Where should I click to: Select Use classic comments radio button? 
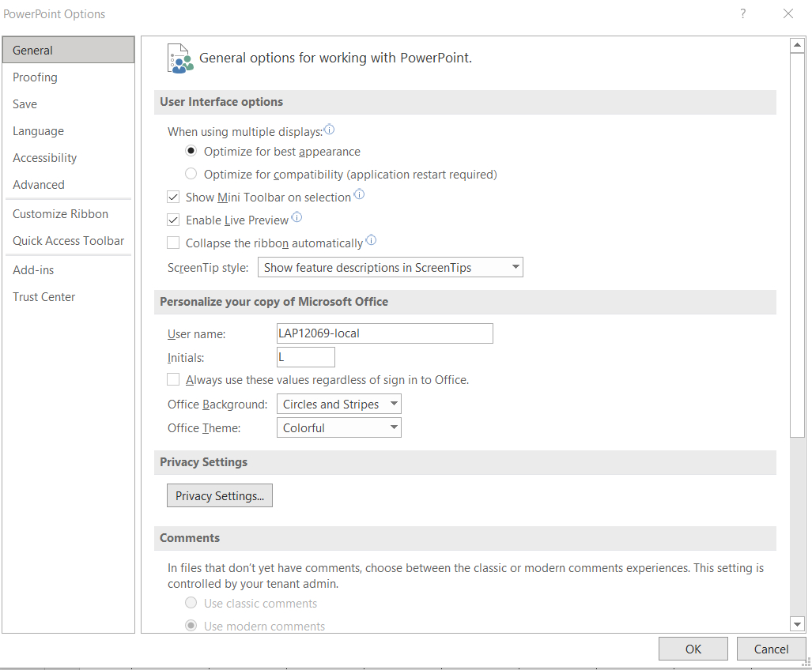point(191,603)
